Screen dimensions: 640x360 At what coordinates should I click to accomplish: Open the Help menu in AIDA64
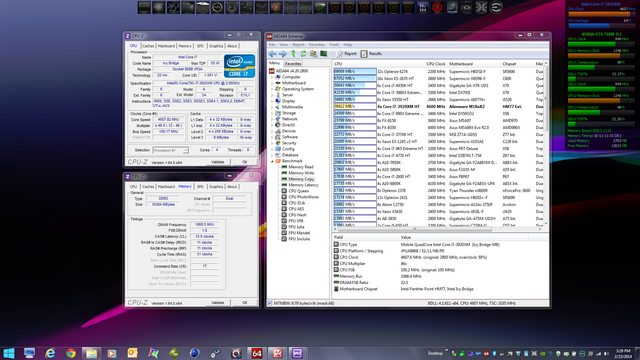click(347, 44)
